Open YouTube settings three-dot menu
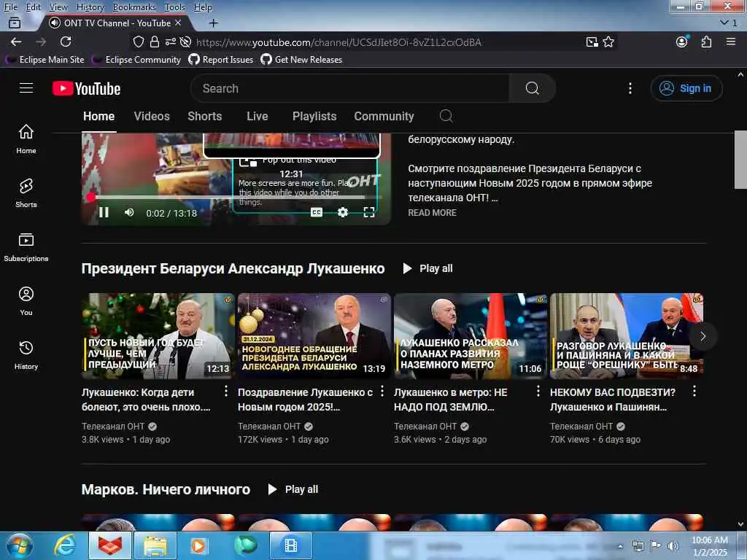This screenshot has height=560, width=747. (630, 88)
